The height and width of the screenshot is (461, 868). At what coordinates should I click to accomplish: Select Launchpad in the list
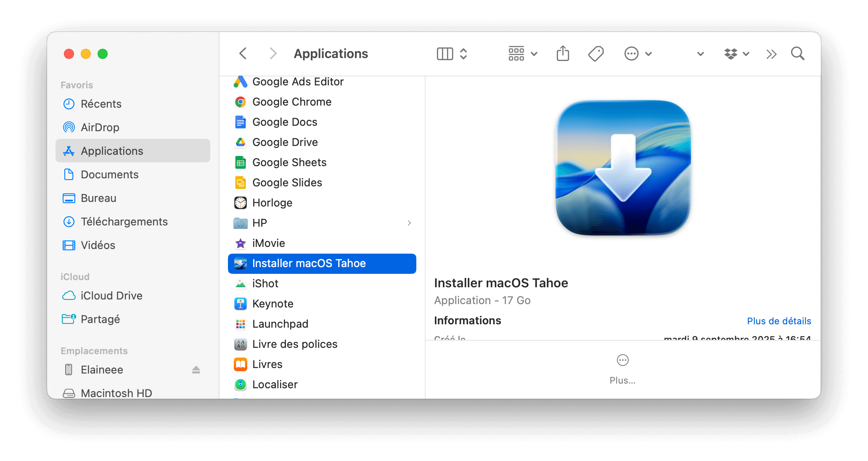click(x=322, y=324)
